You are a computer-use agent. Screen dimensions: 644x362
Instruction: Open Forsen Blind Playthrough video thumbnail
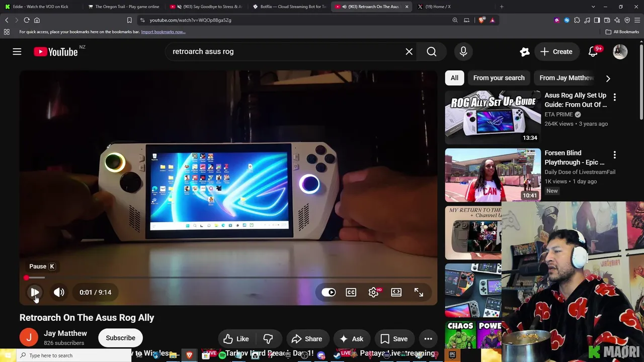pos(493,175)
